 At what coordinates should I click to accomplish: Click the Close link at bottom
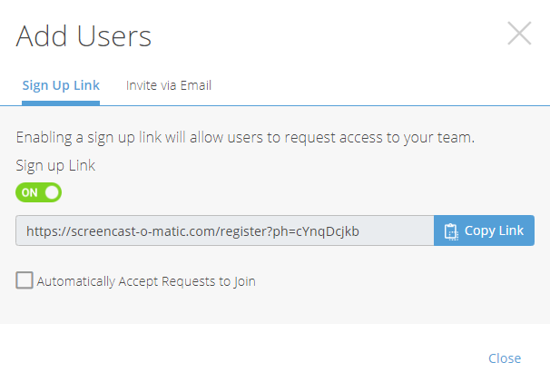(505, 358)
